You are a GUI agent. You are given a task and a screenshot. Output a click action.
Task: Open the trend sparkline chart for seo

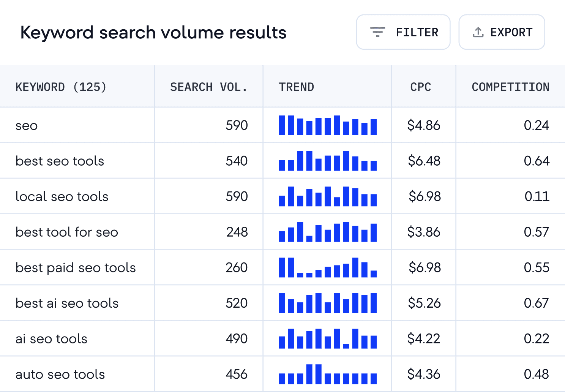click(x=327, y=125)
